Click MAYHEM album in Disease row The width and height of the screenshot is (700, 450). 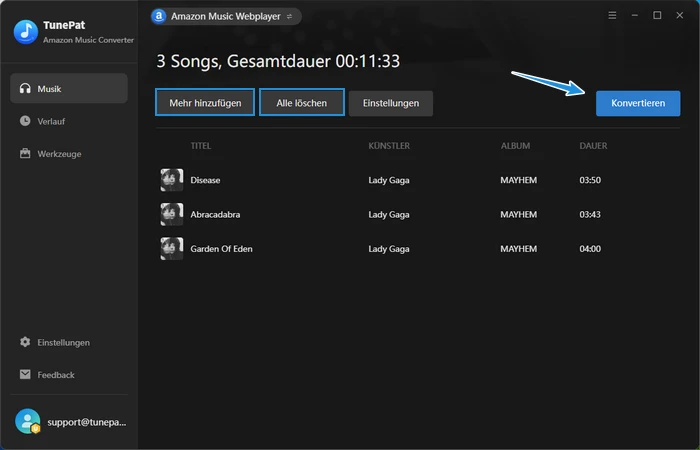[x=519, y=180]
